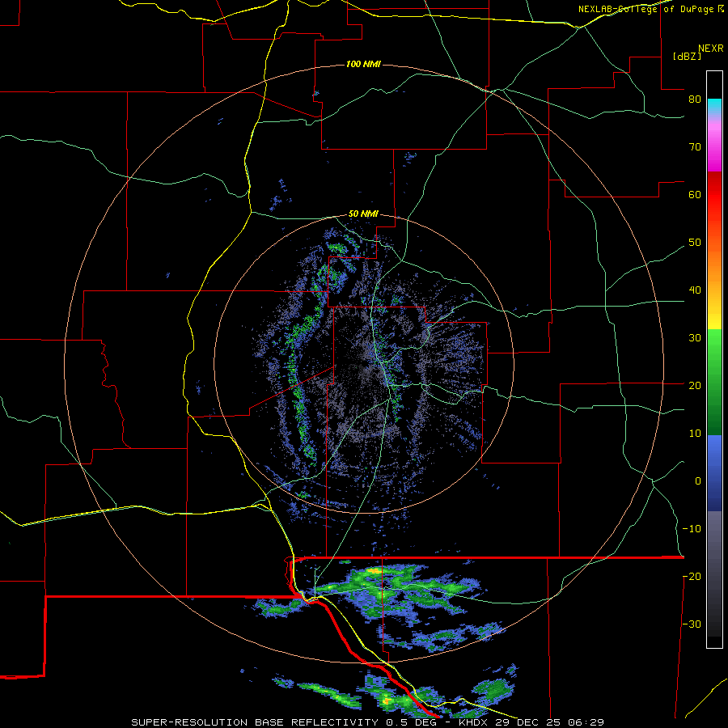Image resolution: width=728 pixels, height=728 pixels.
Task: Pick the magenta-pink segment of the color bar
Action: pyautogui.click(x=714, y=143)
